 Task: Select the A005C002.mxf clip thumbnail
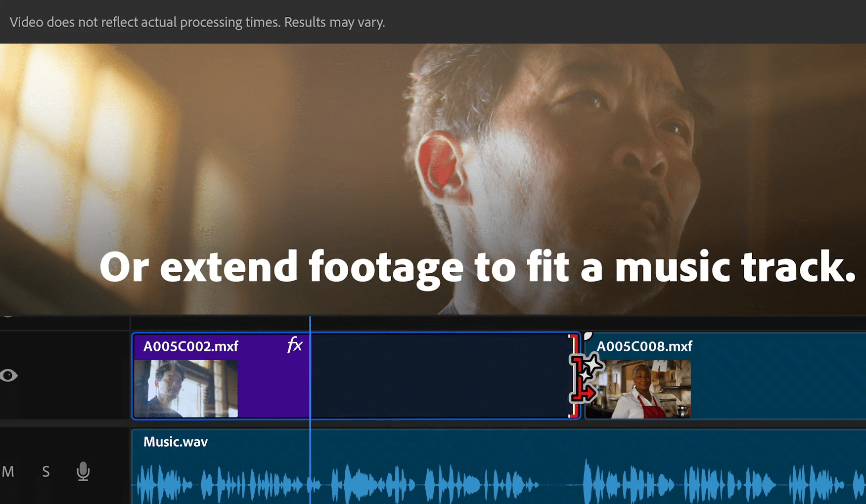click(186, 388)
